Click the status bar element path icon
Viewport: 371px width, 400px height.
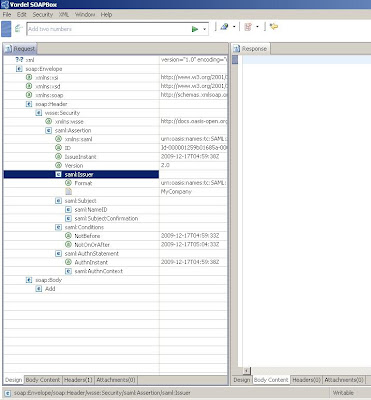click(8, 393)
